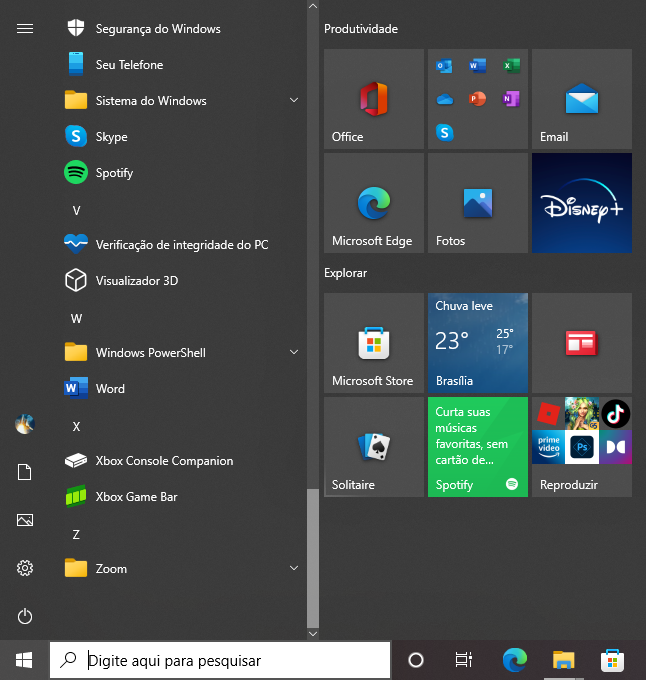Open Microsoft Store tile

pos(374,343)
